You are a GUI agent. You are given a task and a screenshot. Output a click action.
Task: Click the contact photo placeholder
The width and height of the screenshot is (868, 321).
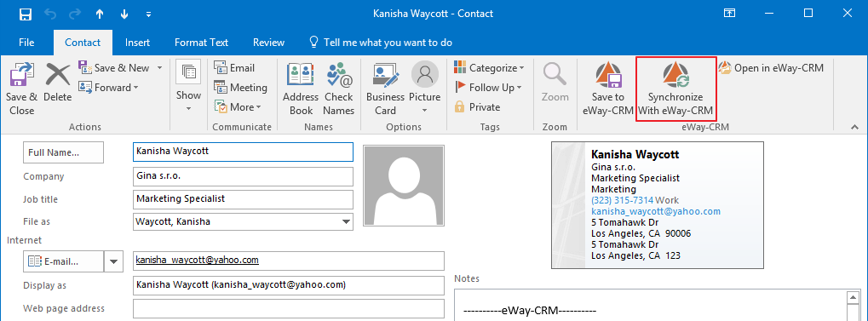pos(404,186)
